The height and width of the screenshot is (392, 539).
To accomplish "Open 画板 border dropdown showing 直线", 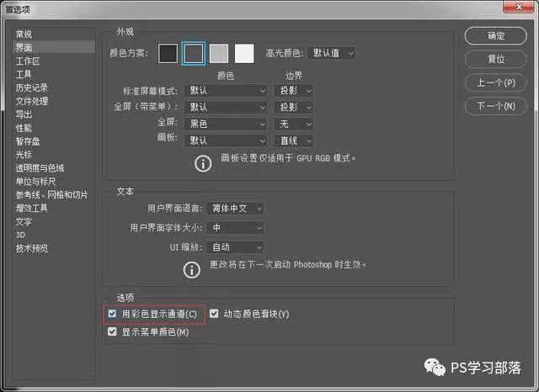I will click(x=294, y=140).
